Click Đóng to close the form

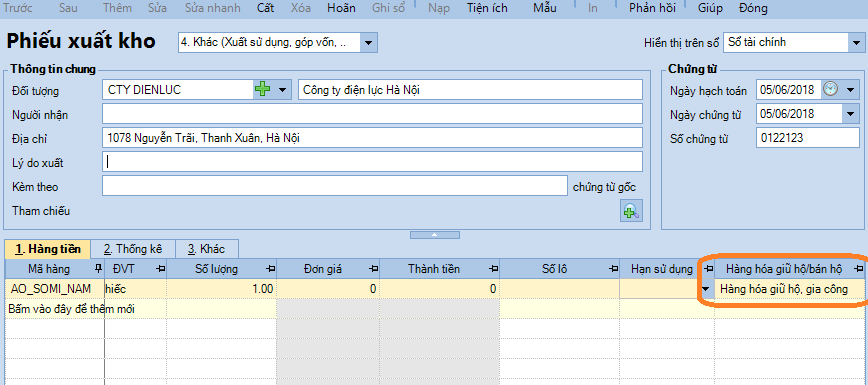(753, 8)
